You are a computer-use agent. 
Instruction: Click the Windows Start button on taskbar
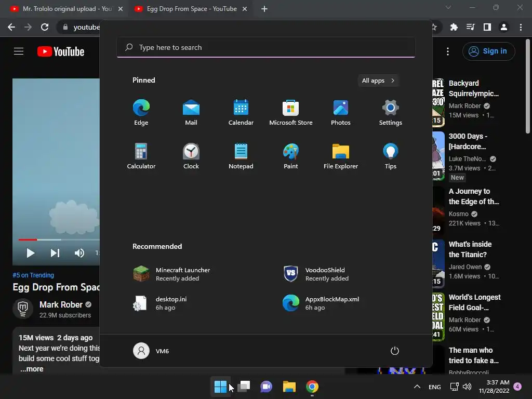[x=220, y=387]
